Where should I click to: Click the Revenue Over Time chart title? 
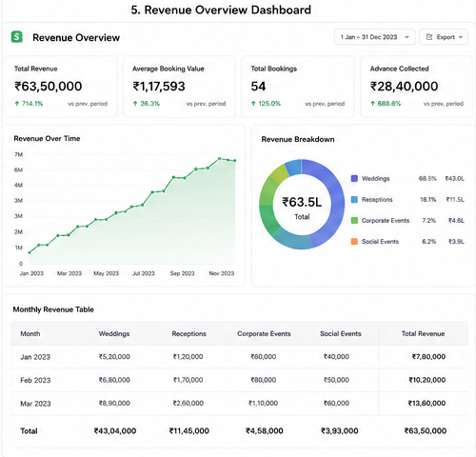click(47, 138)
